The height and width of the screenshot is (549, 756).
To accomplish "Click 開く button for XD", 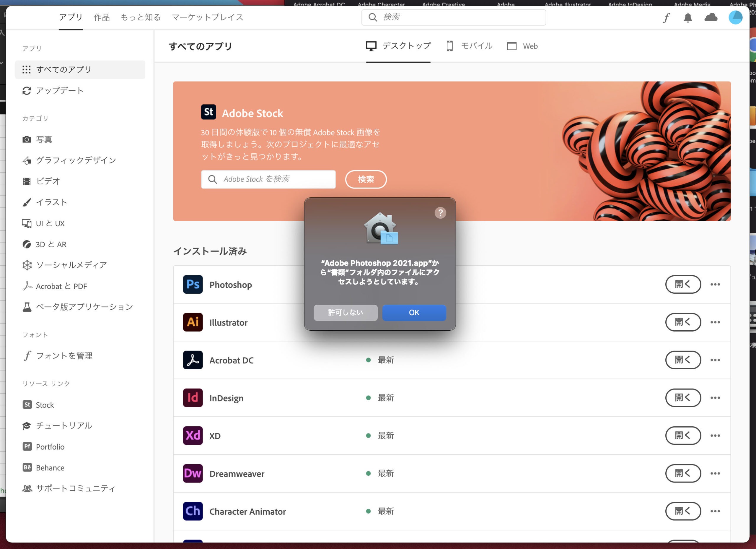I will (683, 435).
